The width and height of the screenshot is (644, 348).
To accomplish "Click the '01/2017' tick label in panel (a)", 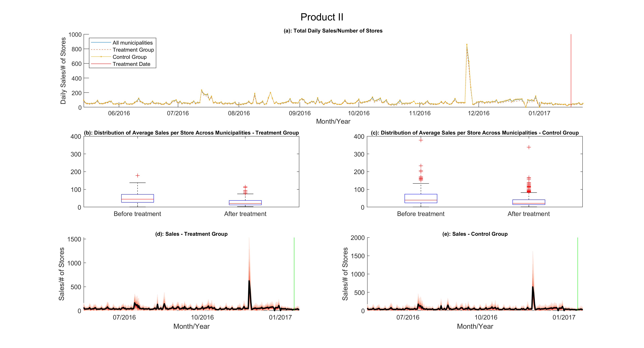I will [539, 113].
